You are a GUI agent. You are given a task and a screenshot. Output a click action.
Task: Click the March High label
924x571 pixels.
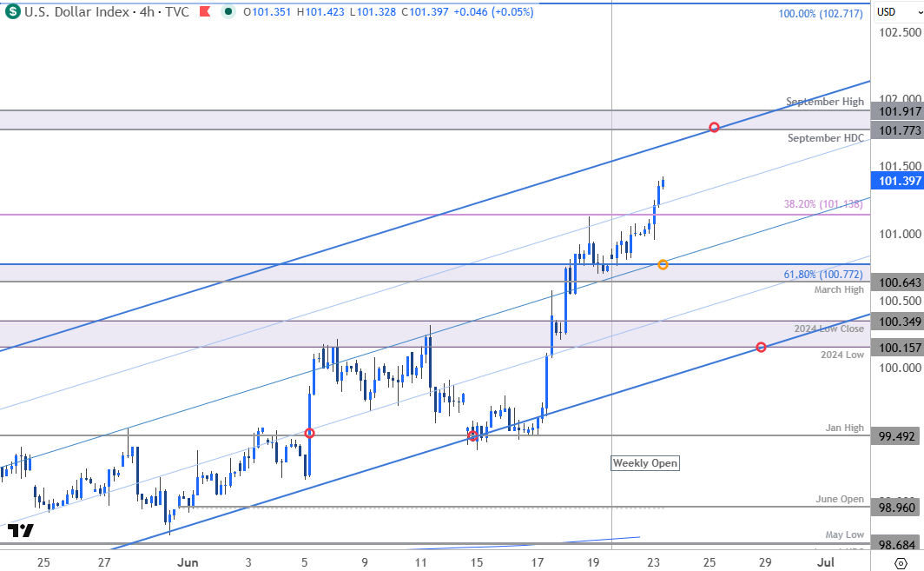(x=839, y=289)
